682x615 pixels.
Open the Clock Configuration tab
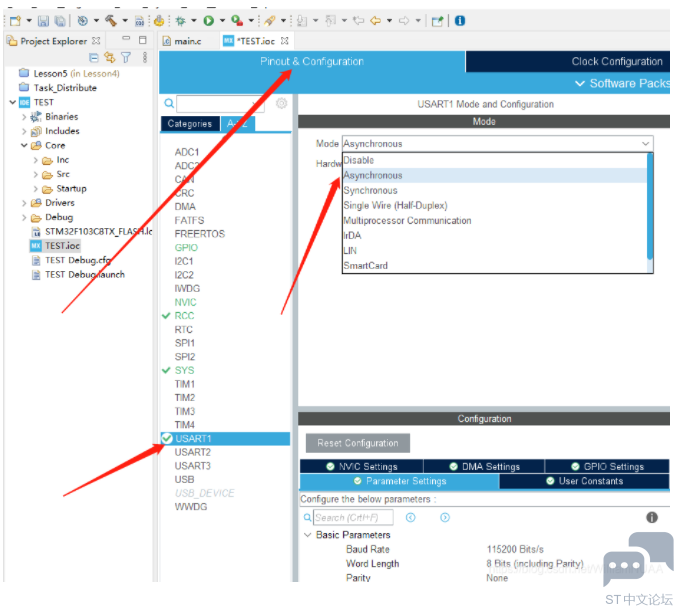pos(568,61)
